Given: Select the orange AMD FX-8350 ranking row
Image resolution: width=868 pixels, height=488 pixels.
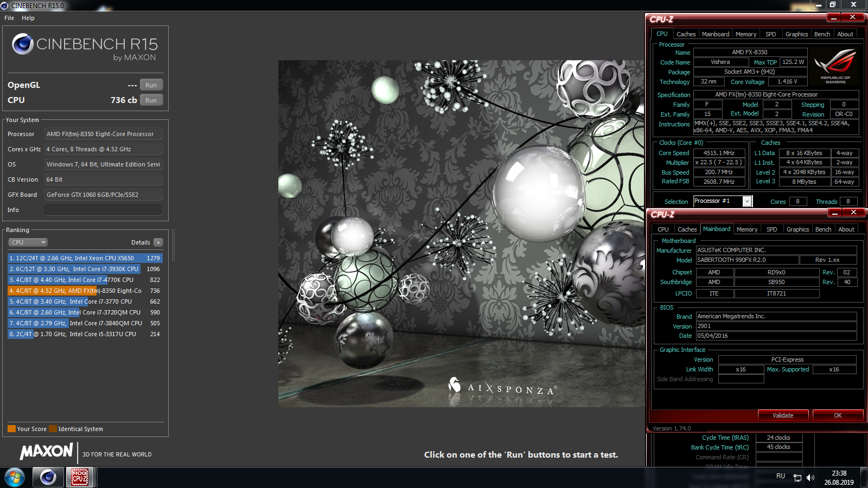Looking at the screenshot, I should 85,291.
